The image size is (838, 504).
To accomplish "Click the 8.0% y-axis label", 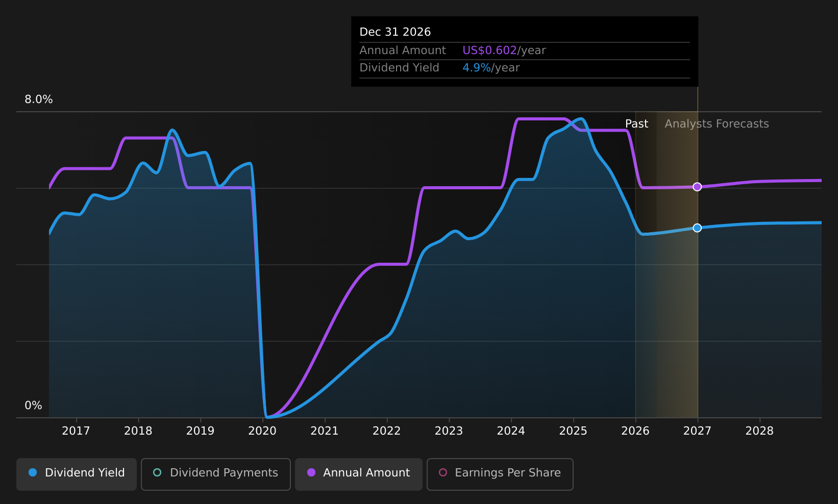I will click(x=39, y=99).
